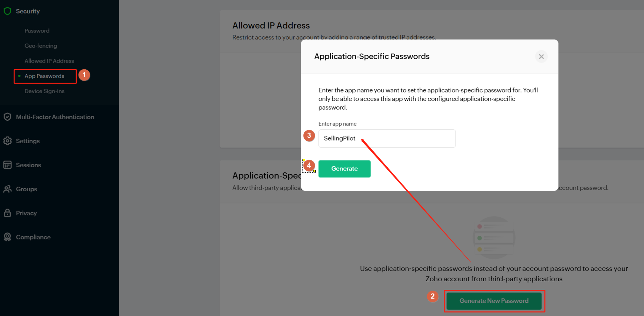Click the Security shield icon

7,11
